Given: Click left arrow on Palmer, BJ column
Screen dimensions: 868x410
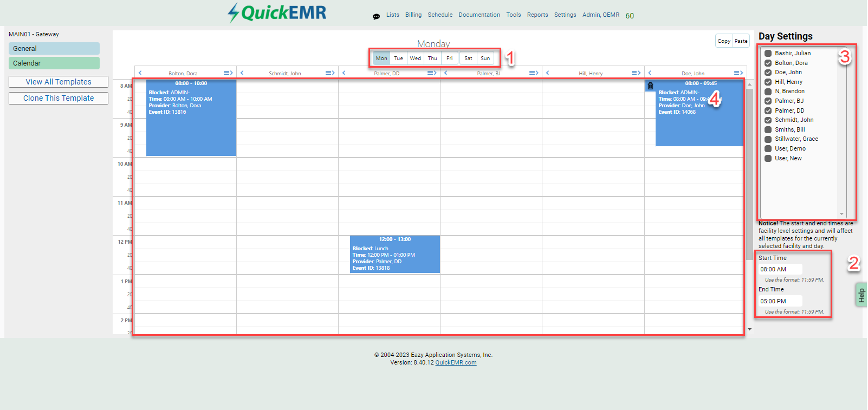Looking at the screenshot, I should [445, 73].
